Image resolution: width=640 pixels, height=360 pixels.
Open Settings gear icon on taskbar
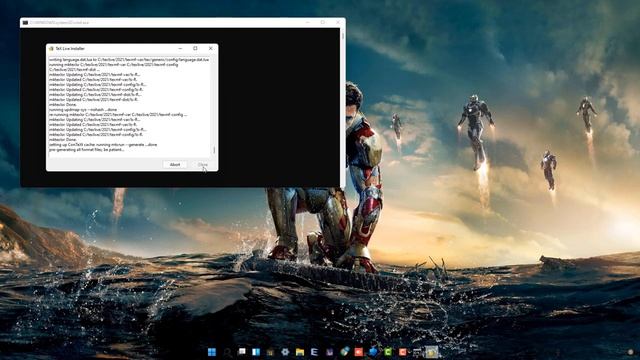(285, 352)
